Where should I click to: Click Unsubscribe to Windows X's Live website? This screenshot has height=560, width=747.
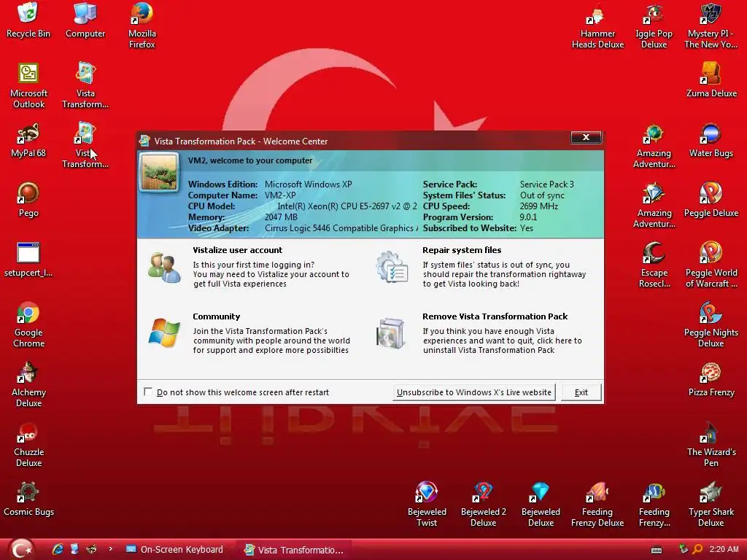(474, 392)
